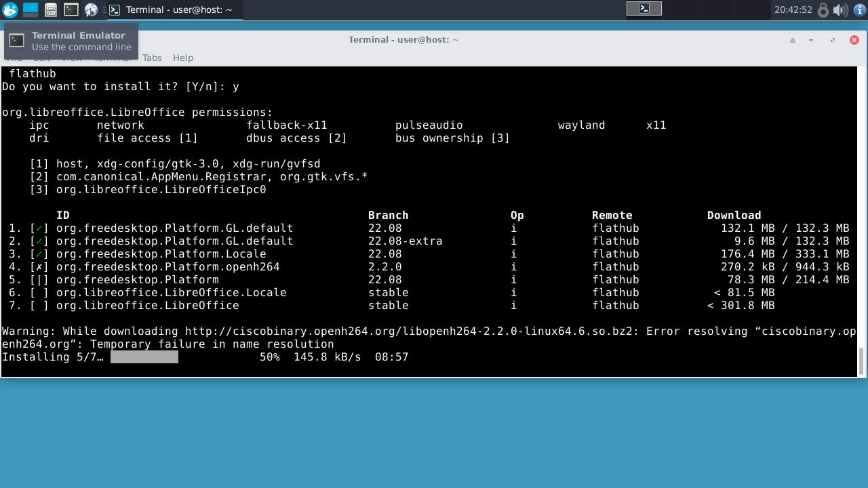868x488 pixels.
Task: Click the '145.8 kB/s' download speed
Action: pyautogui.click(x=328, y=357)
